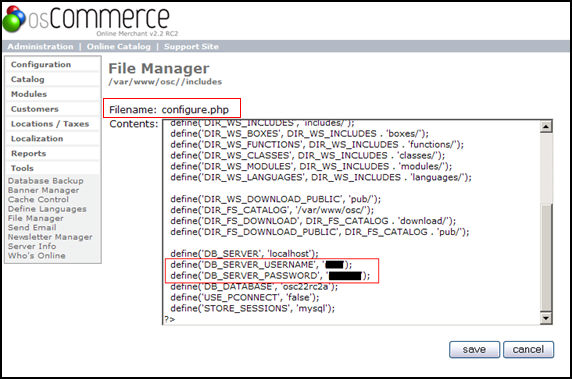The height and width of the screenshot is (379, 572).
Task: Open the Locations / Taxes section
Action: point(50,124)
